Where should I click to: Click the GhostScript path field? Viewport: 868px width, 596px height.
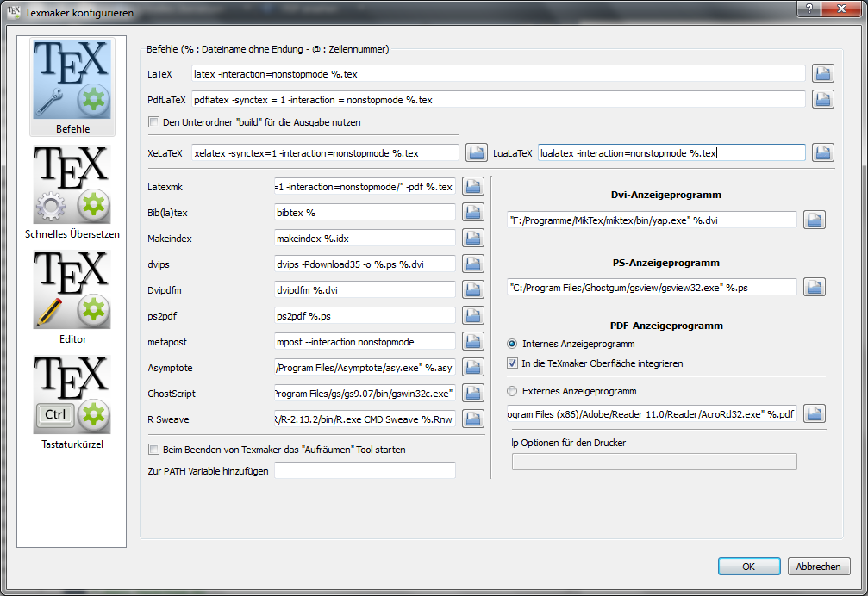365,393
